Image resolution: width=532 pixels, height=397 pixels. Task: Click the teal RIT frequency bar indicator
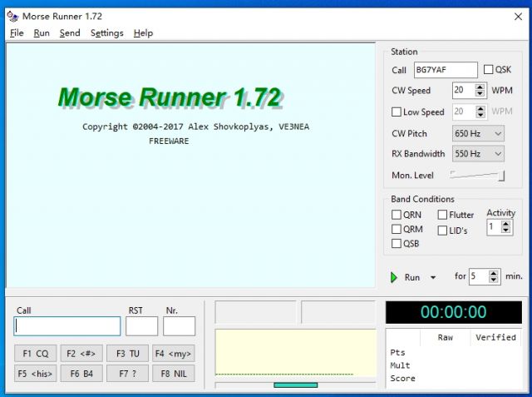pos(296,385)
